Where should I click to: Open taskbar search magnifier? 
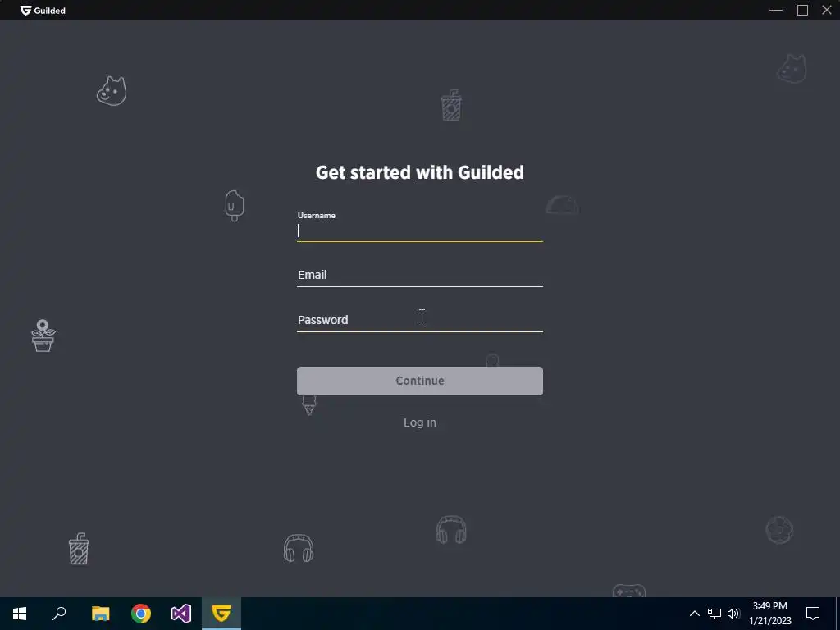click(59, 614)
